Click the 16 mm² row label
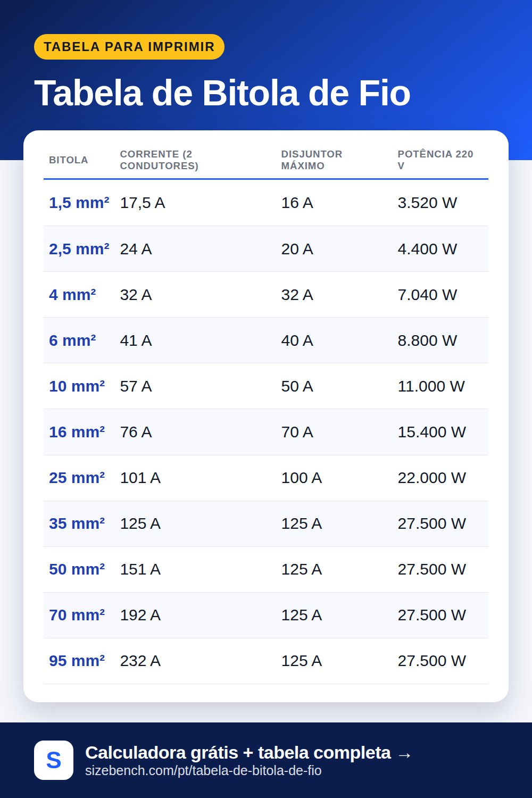532x798 pixels. tap(77, 431)
